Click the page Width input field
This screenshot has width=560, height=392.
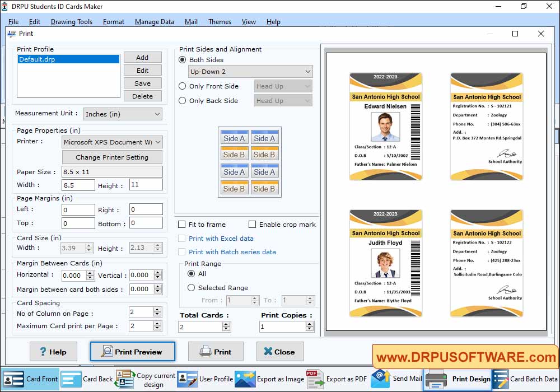pos(78,185)
